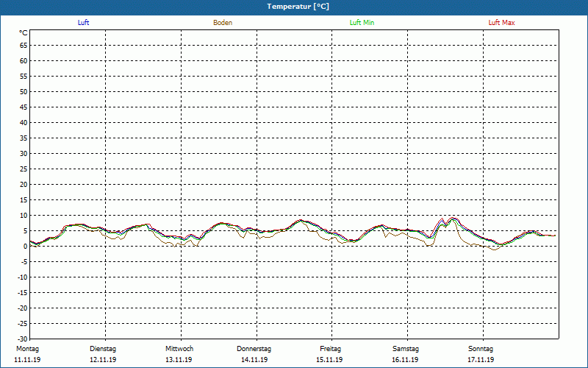Click the 50 axis value
Viewport: 588px width, 368px height.
point(24,91)
